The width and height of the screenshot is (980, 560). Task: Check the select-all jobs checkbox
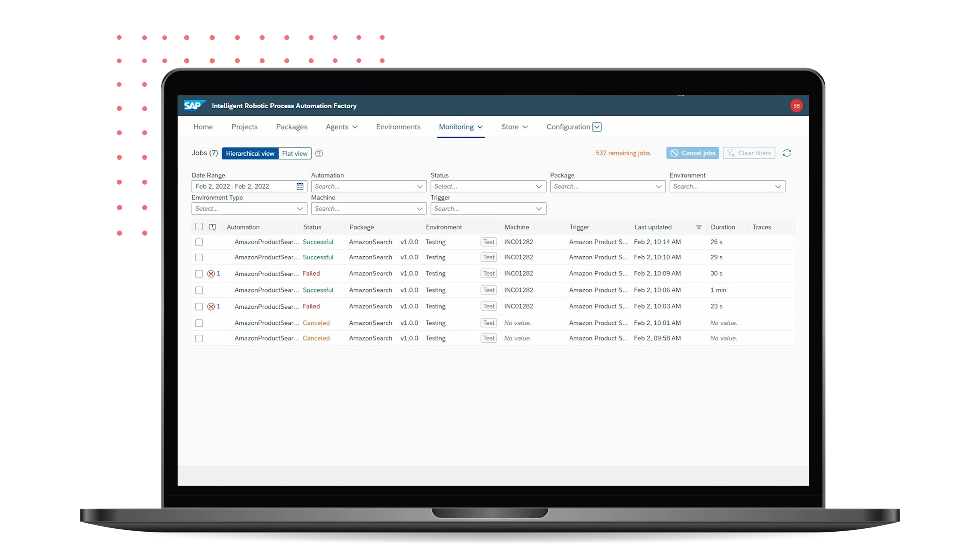pyautogui.click(x=199, y=227)
